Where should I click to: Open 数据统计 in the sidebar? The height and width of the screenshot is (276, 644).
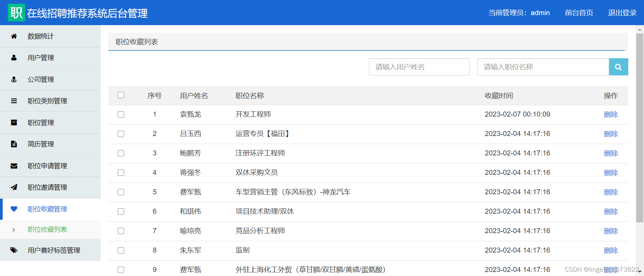(50, 36)
